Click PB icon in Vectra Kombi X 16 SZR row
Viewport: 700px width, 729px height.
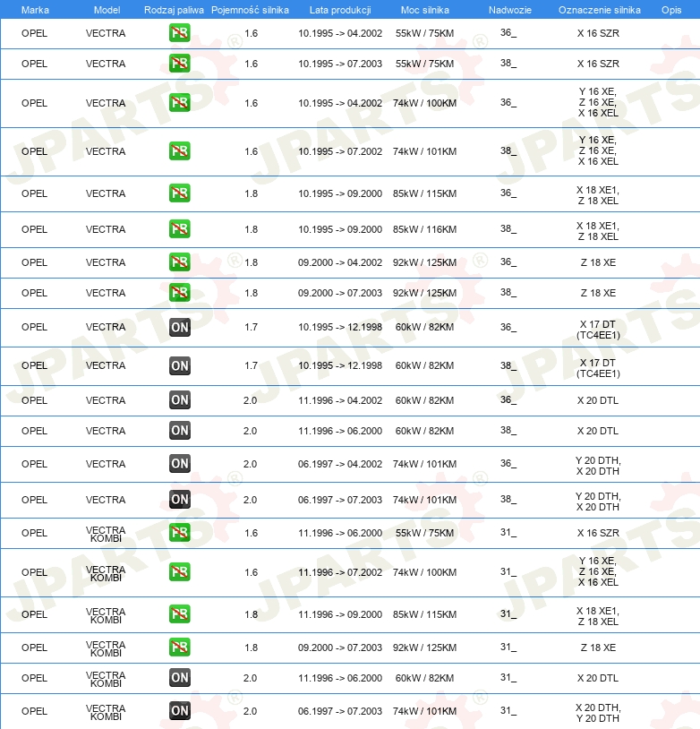click(179, 532)
